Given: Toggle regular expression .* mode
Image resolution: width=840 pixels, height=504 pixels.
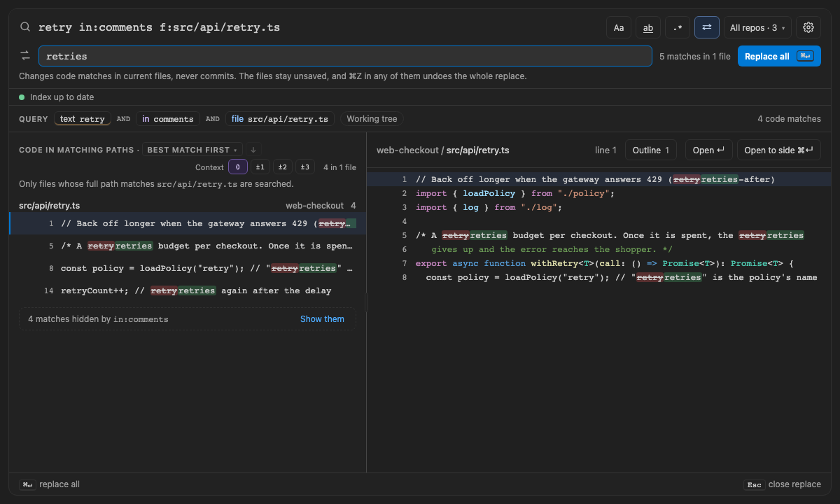Looking at the screenshot, I should click(x=678, y=27).
